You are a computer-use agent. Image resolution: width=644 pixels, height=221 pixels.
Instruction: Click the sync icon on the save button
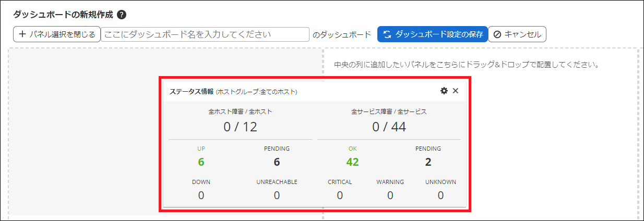point(387,34)
